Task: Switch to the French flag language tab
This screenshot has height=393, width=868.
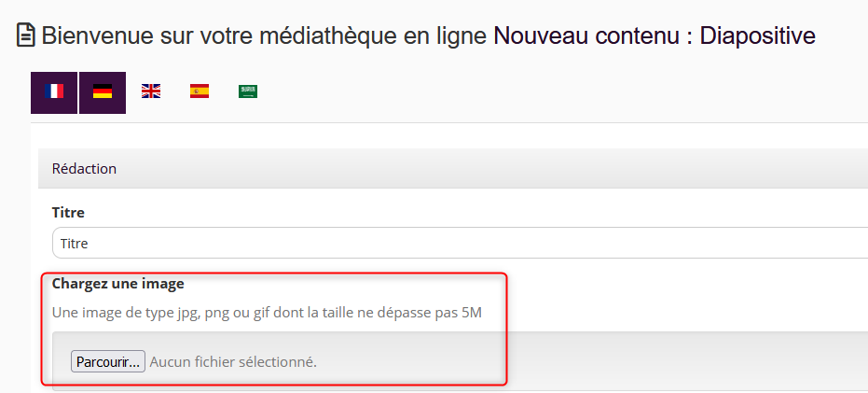Action: (54, 91)
